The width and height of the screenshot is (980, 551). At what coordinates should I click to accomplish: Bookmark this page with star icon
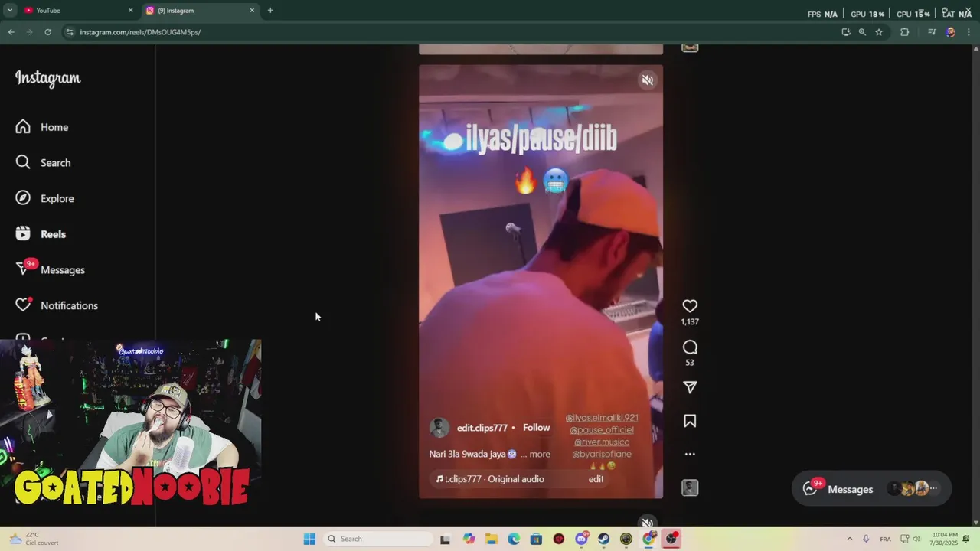pyautogui.click(x=879, y=32)
